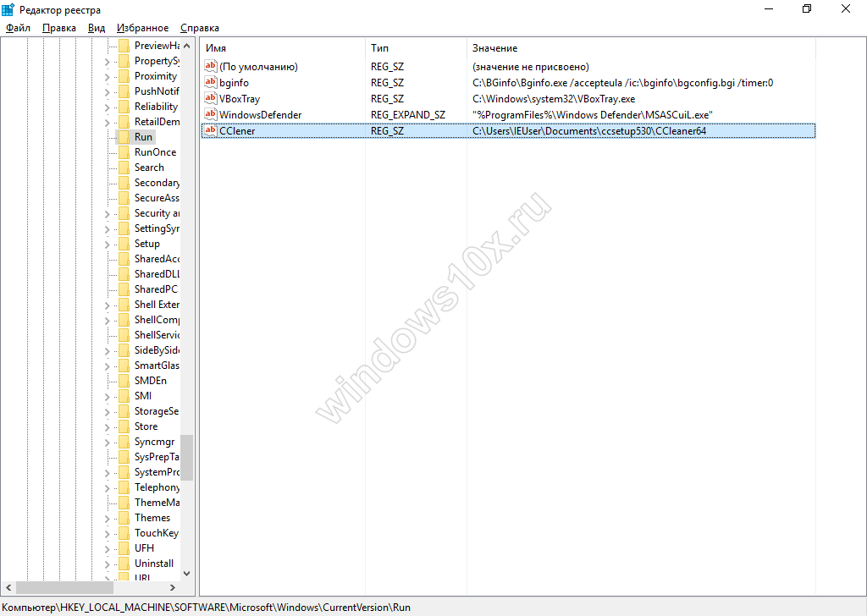
Task: Expand the SideBySid tree node
Action: [108, 350]
